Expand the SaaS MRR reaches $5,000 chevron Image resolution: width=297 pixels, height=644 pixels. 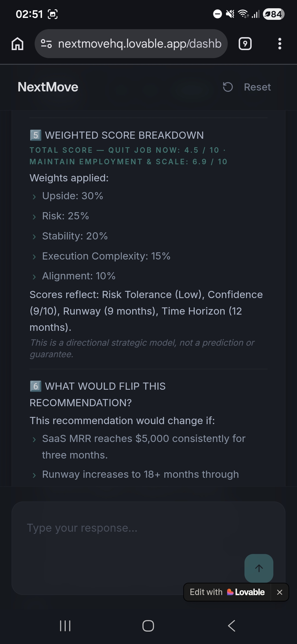click(x=34, y=439)
